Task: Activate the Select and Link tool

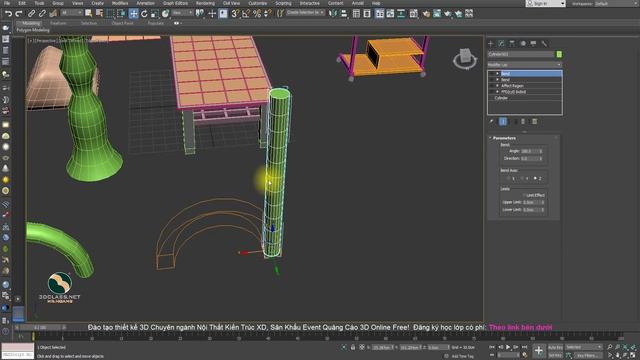Action: (31, 13)
